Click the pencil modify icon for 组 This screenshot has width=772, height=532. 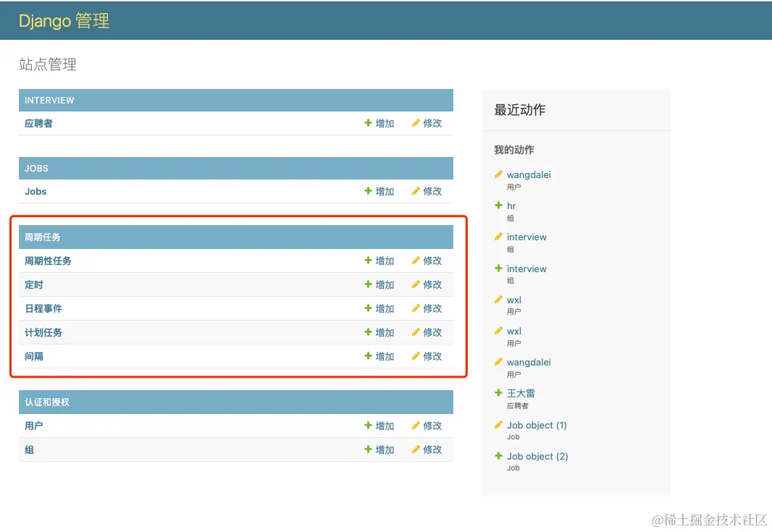click(418, 449)
